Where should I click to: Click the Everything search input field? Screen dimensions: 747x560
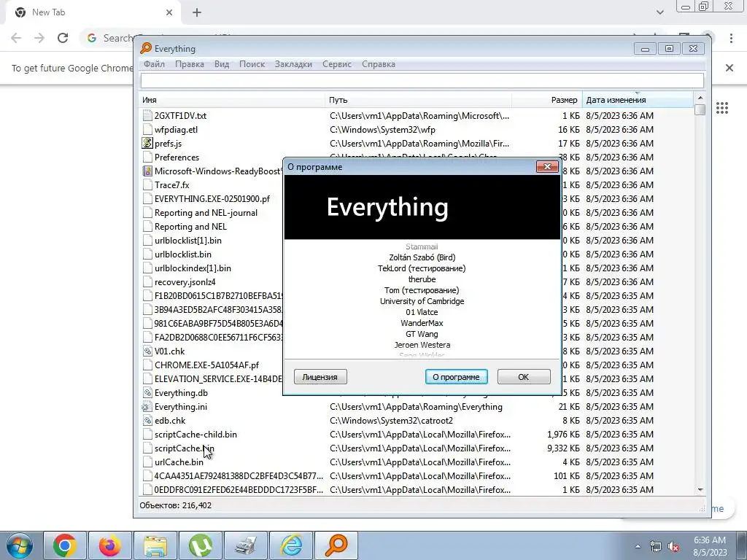pyautogui.click(x=422, y=80)
